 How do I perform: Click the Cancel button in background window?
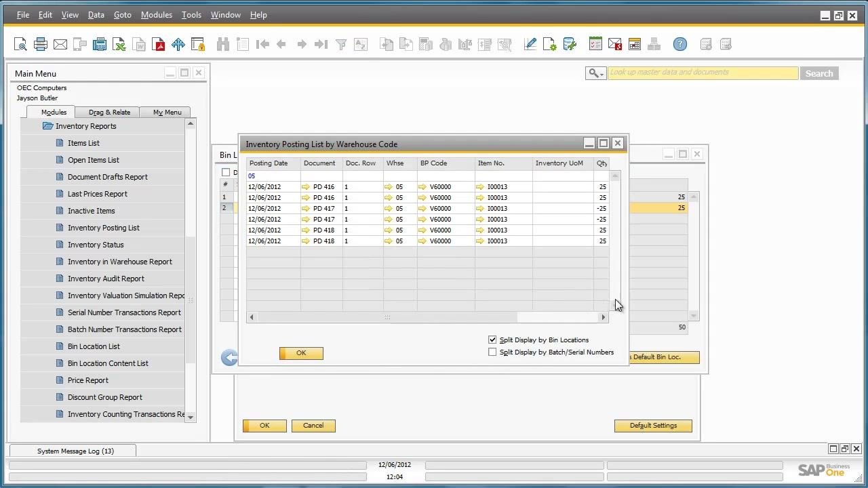pos(313,426)
